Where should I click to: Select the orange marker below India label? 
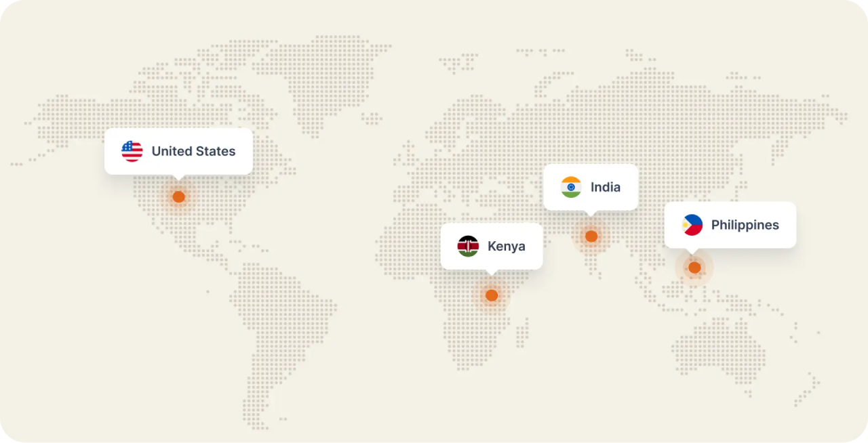click(x=591, y=236)
